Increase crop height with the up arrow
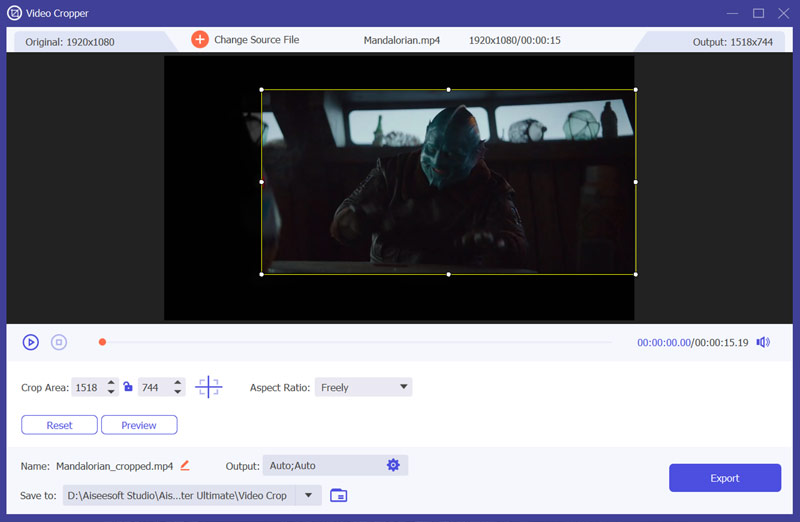Image resolution: width=800 pixels, height=522 pixels. [x=178, y=382]
